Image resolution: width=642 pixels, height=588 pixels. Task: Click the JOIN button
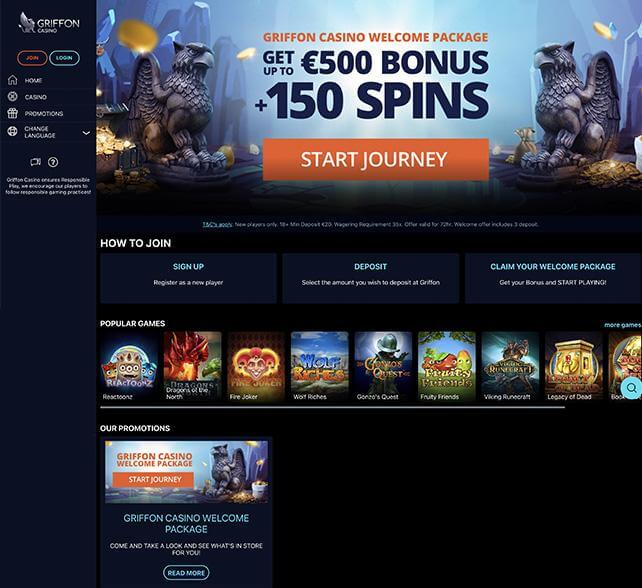pyautogui.click(x=32, y=58)
